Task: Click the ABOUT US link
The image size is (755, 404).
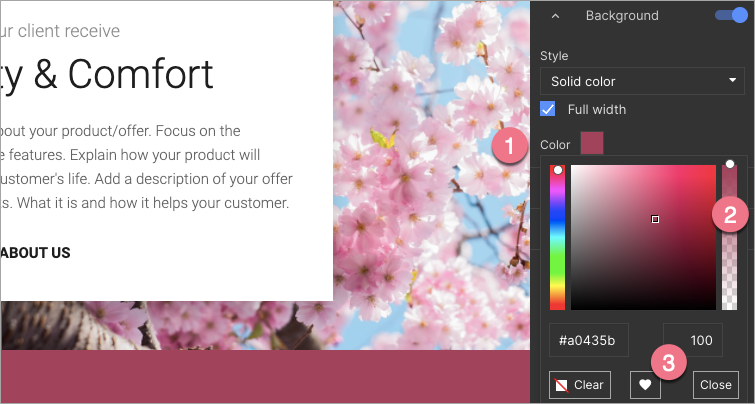Action: [36, 253]
